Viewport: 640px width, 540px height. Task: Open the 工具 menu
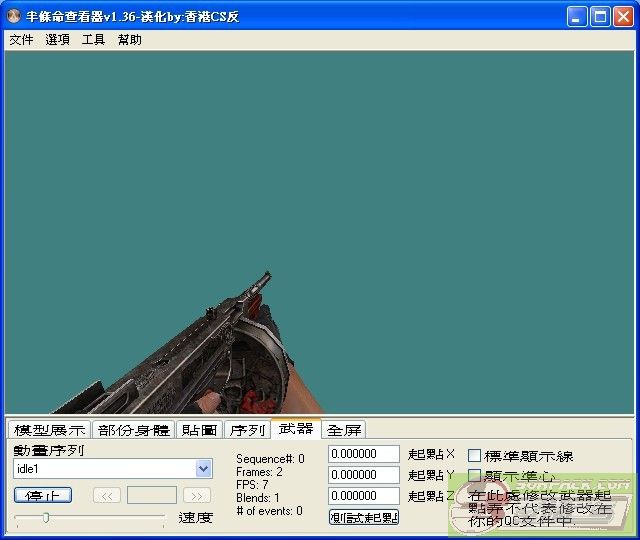click(93, 40)
